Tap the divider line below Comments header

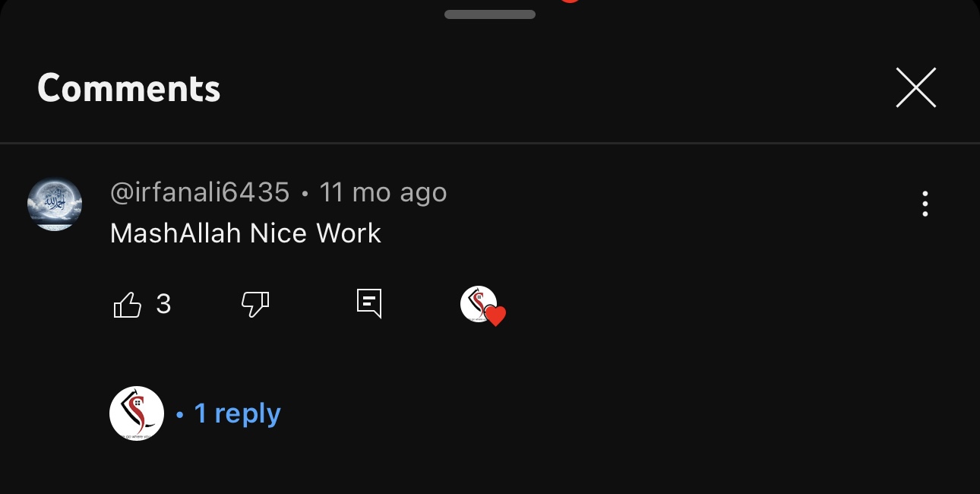click(490, 143)
